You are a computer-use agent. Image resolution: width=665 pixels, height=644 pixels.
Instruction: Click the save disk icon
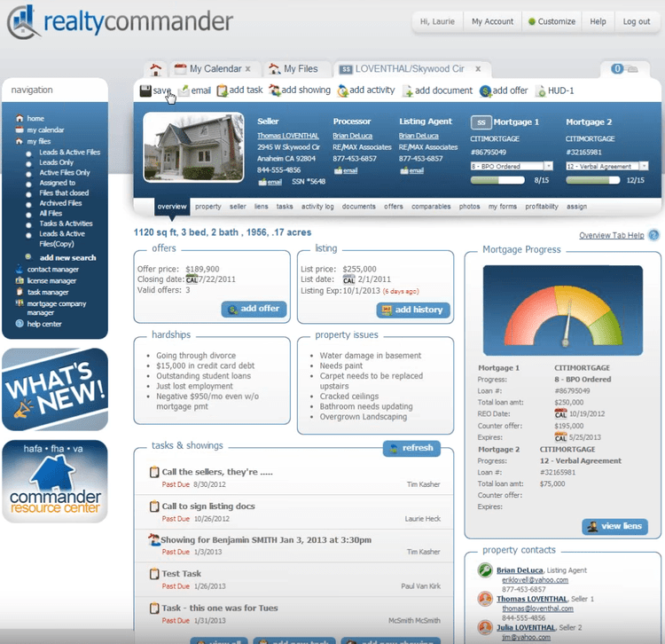click(145, 90)
